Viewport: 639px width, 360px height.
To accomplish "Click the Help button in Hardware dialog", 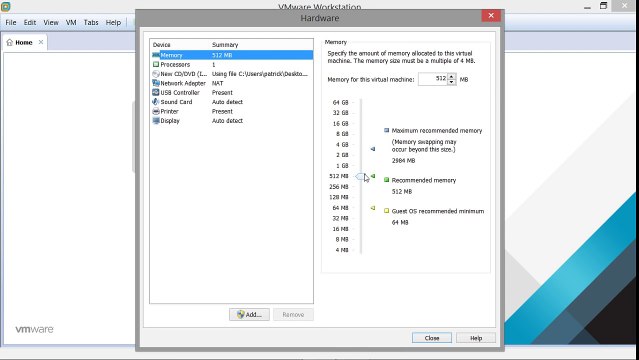I will click(x=476, y=338).
